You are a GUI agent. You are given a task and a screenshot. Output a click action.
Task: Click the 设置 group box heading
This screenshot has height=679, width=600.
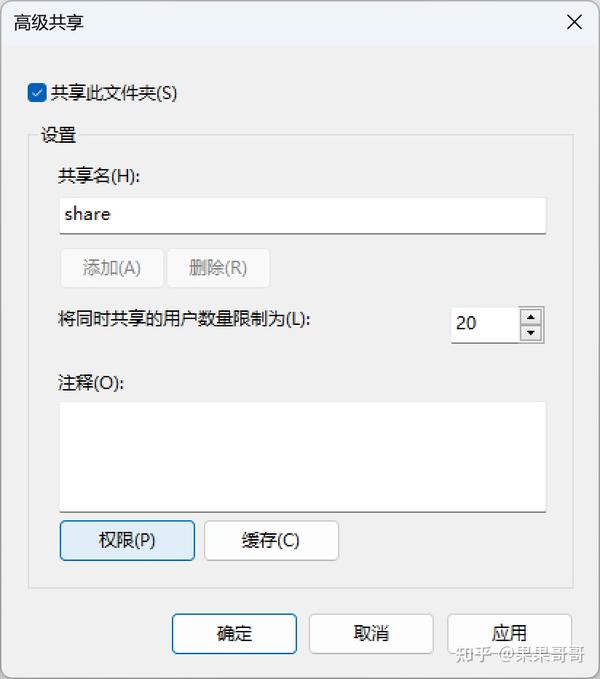click(58, 135)
